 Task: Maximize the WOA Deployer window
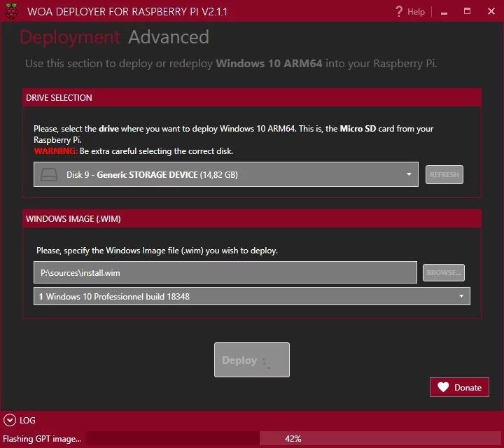tap(467, 12)
